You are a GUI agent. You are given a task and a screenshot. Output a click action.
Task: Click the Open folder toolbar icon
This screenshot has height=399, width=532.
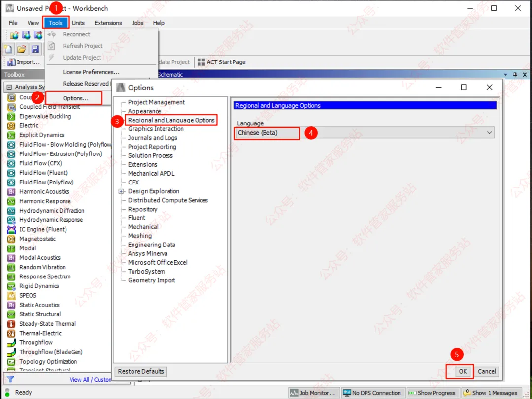(21, 49)
